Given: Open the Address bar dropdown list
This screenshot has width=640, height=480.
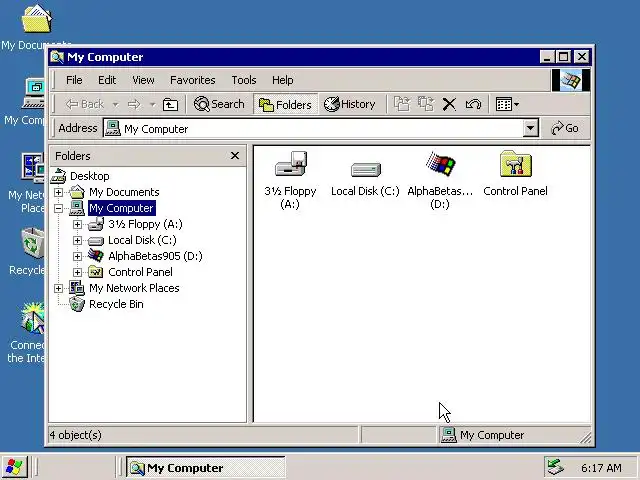Looking at the screenshot, I should pos(530,129).
